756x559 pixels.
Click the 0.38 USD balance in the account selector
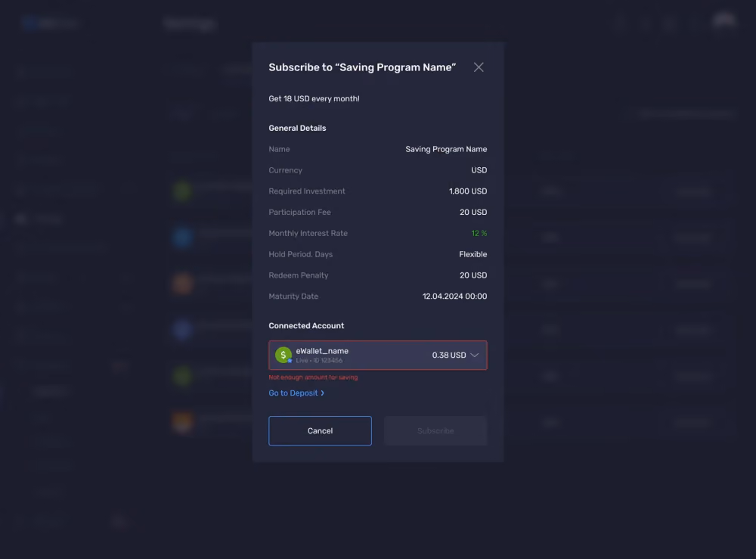[x=449, y=356]
